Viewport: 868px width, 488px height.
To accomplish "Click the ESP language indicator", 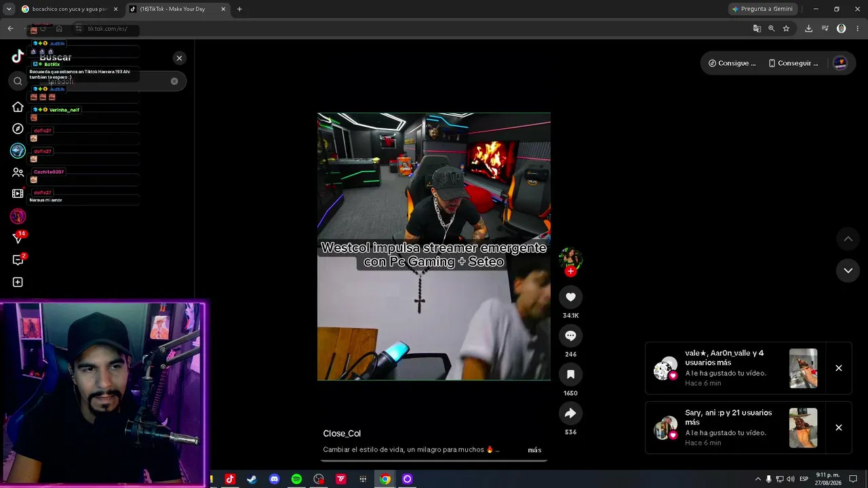I will (x=804, y=479).
